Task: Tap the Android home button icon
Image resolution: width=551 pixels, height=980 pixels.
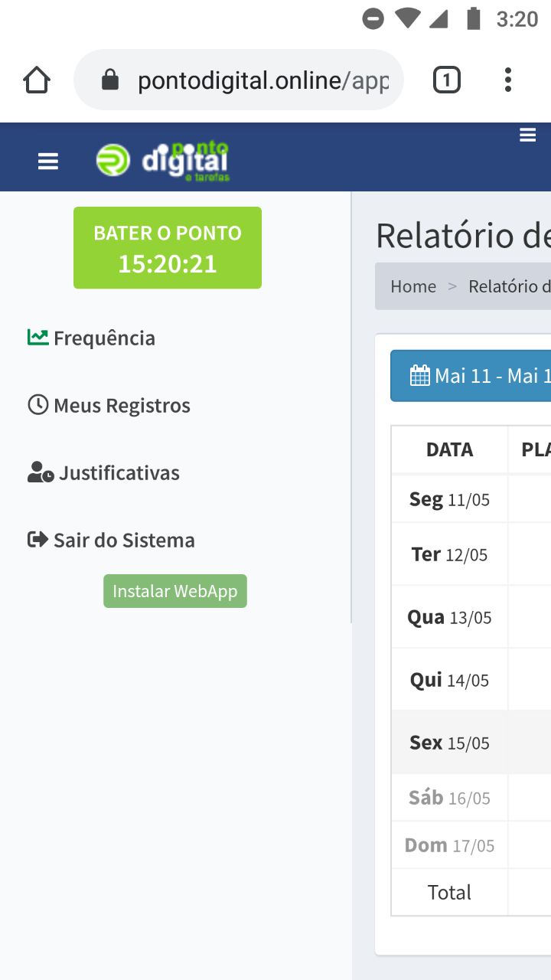Action: (36, 79)
